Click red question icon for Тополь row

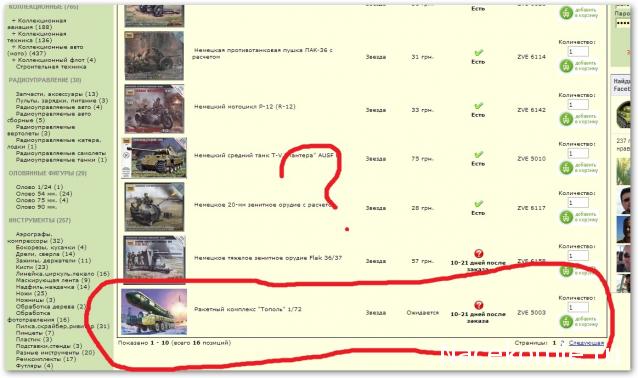point(478,305)
